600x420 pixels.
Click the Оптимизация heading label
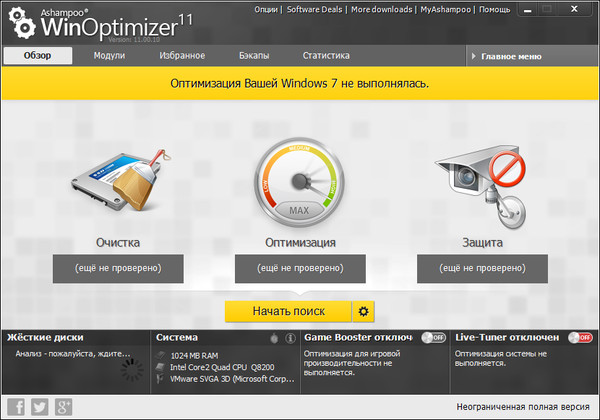(300, 243)
